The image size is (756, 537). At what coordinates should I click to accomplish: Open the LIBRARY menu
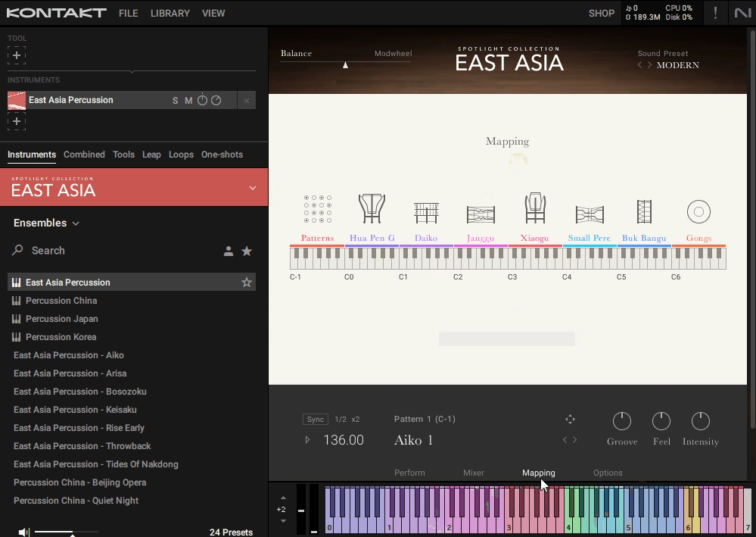pyautogui.click(x=170, y=13)
